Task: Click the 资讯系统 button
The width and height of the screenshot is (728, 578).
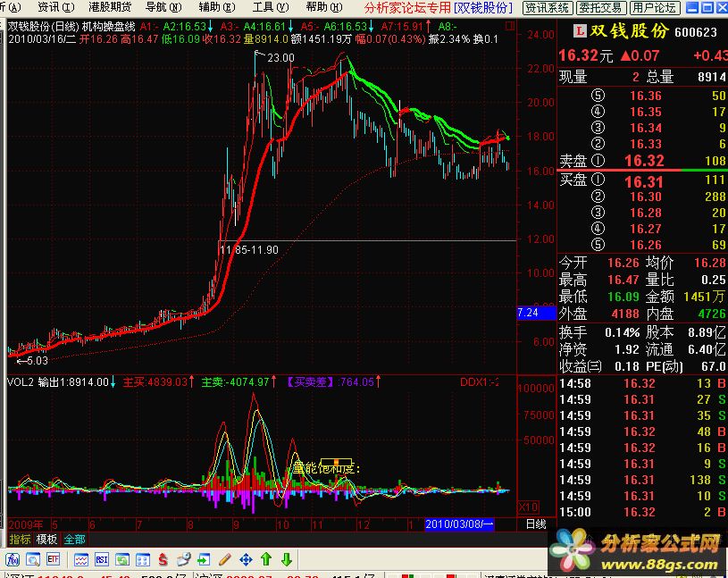Action: [x=547, y=8]
